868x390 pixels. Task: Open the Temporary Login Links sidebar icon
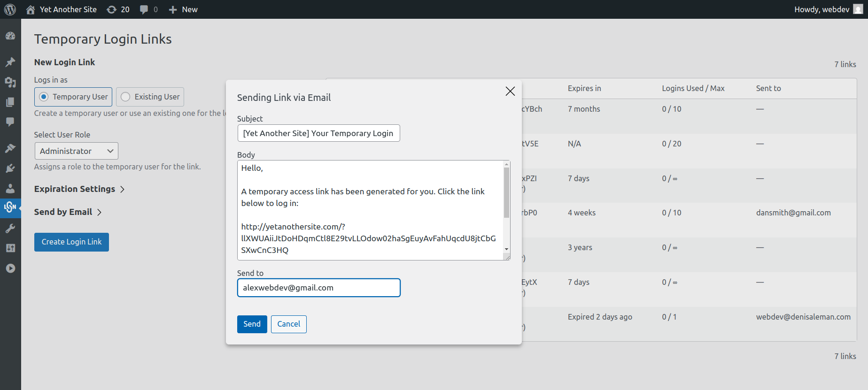pos(10,207)
